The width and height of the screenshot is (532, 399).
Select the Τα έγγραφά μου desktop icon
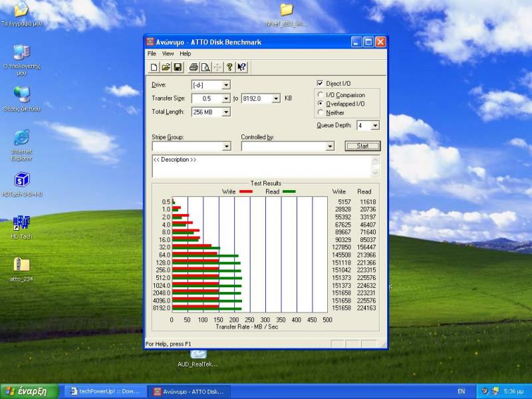[x=22, y=14]
